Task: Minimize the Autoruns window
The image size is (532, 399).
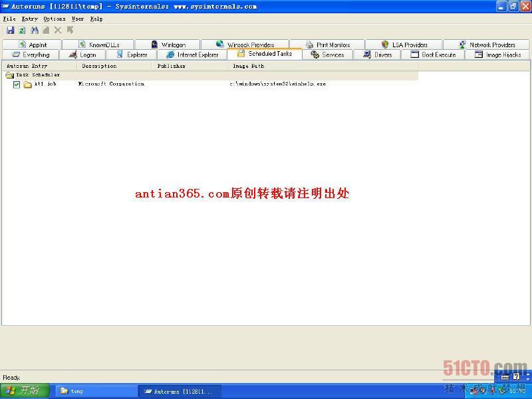Action: [502, 6]
